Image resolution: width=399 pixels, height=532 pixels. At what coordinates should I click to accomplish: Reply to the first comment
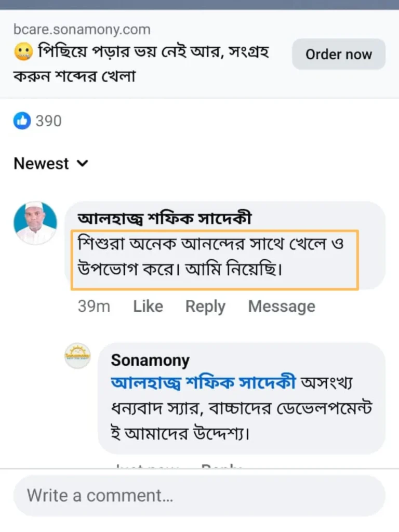pos(205,307)
